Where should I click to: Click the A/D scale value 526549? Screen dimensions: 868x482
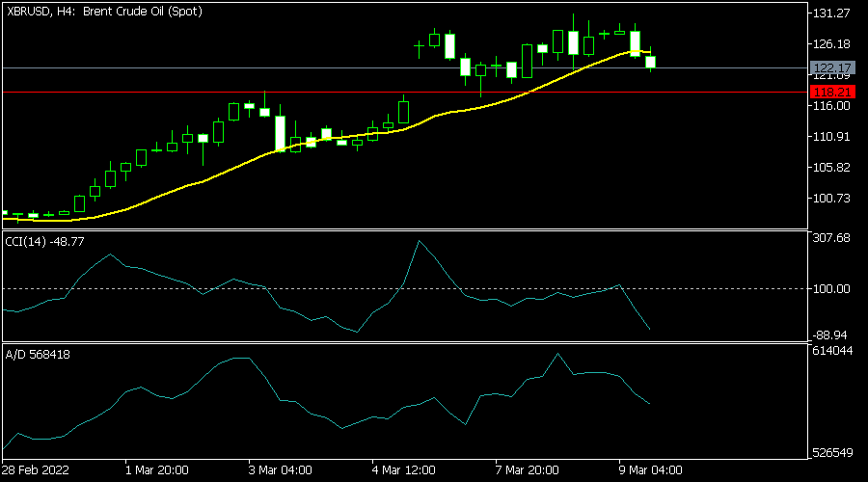[x=832, y=453]
